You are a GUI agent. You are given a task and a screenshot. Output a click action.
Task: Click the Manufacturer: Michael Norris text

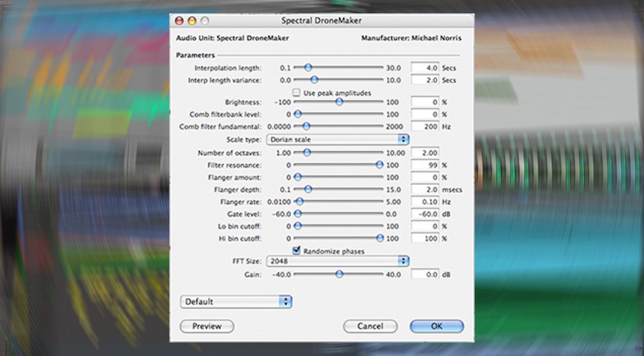coord(411,38)
